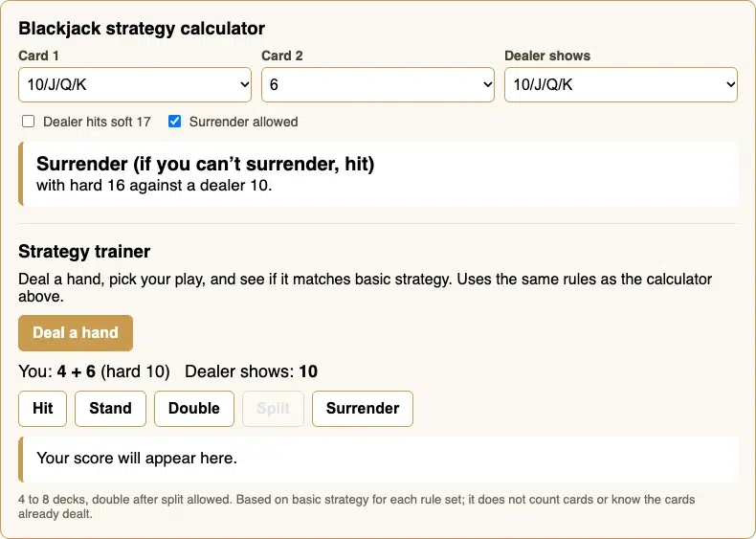Select the Surrender play button
The width and height of the screenshot is (756, 539).
363,409
